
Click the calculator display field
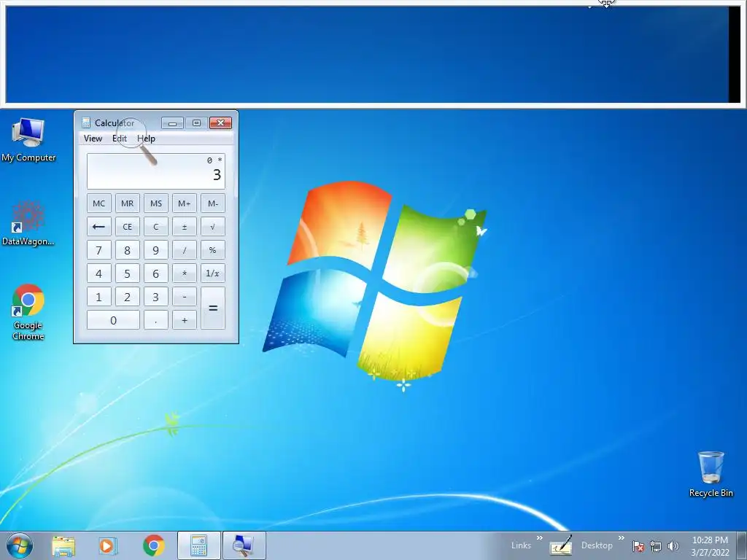[x=156, y=171]
